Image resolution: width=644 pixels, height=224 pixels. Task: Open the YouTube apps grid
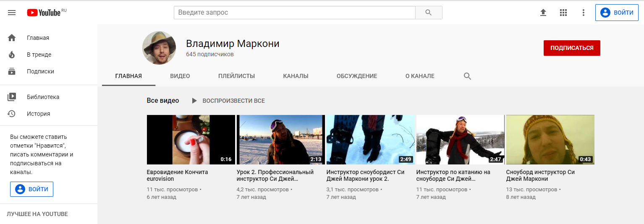563,13
